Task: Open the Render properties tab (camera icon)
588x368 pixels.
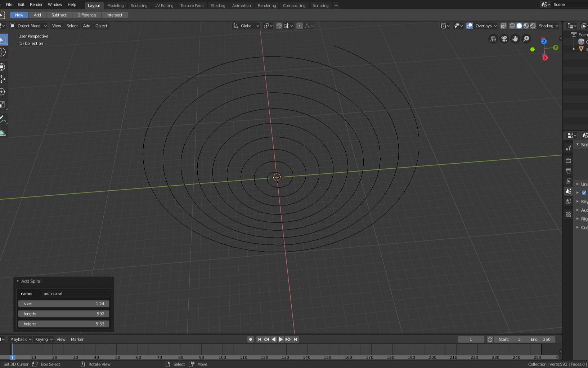Action: point(568,160)
